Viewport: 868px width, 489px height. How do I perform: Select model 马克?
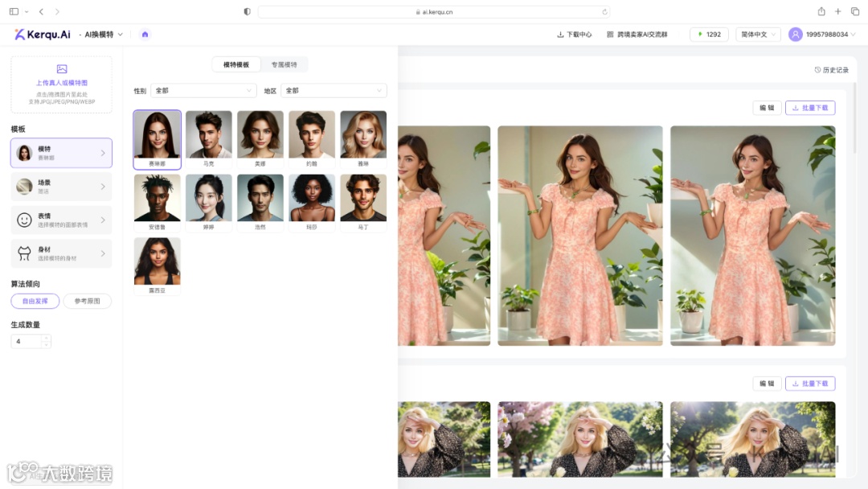tap(209, 140)
